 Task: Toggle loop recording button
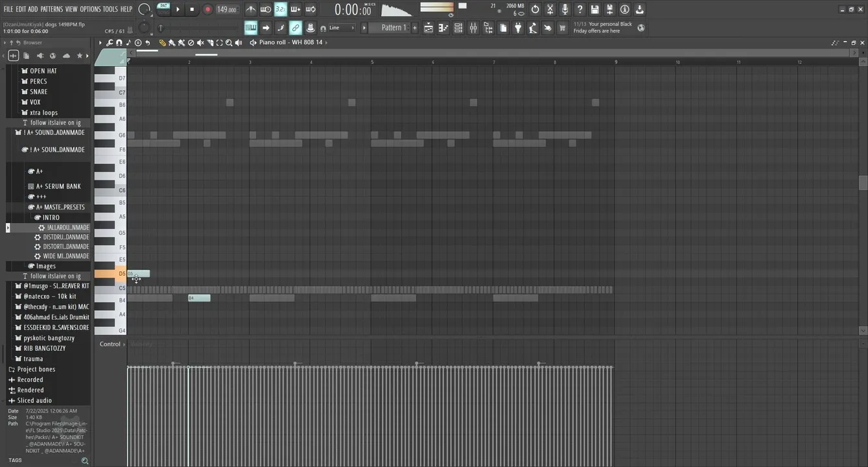(311, 9)
